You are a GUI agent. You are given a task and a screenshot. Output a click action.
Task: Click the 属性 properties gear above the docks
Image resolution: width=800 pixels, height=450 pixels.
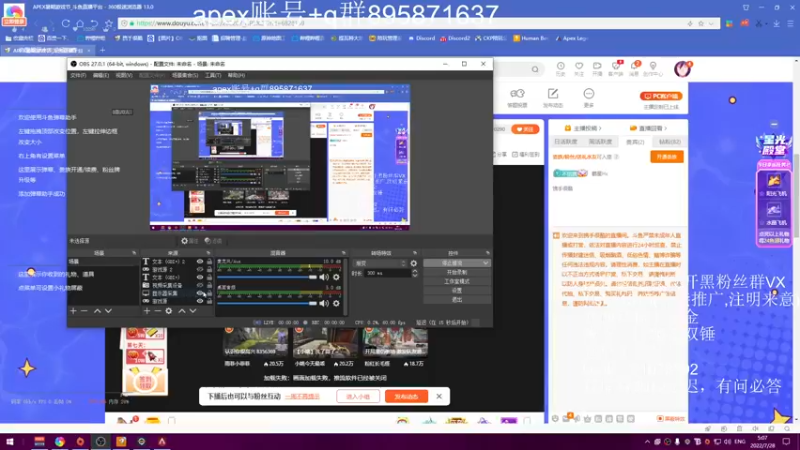click(x=189, y=241)
